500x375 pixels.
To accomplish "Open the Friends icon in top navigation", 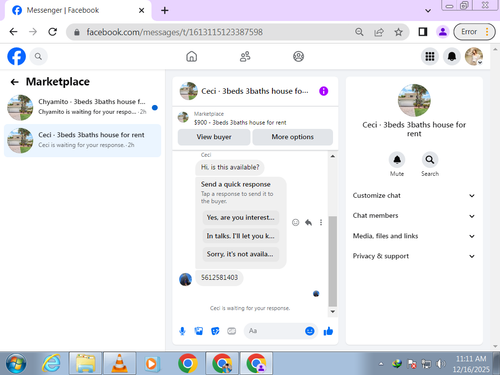I will [x=245, y=56].
